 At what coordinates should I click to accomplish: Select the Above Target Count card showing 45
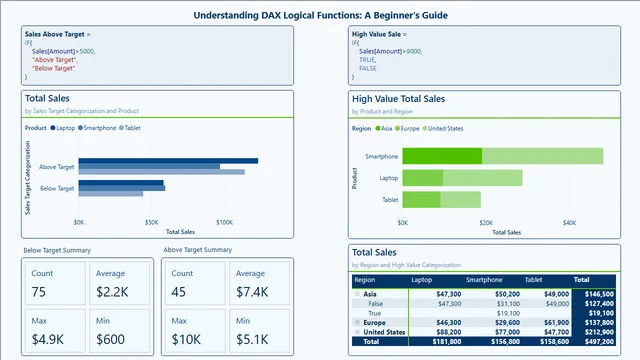(195, 283)
